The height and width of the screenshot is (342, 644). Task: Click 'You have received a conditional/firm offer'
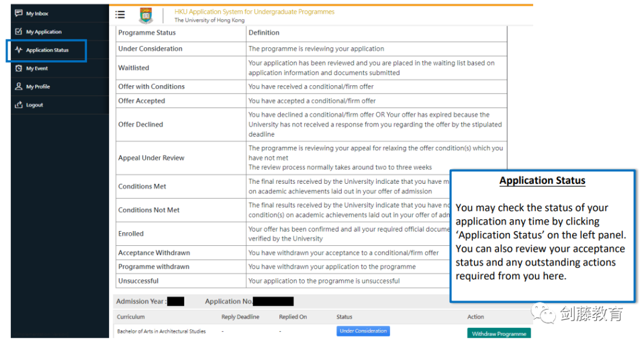point(311,87)
